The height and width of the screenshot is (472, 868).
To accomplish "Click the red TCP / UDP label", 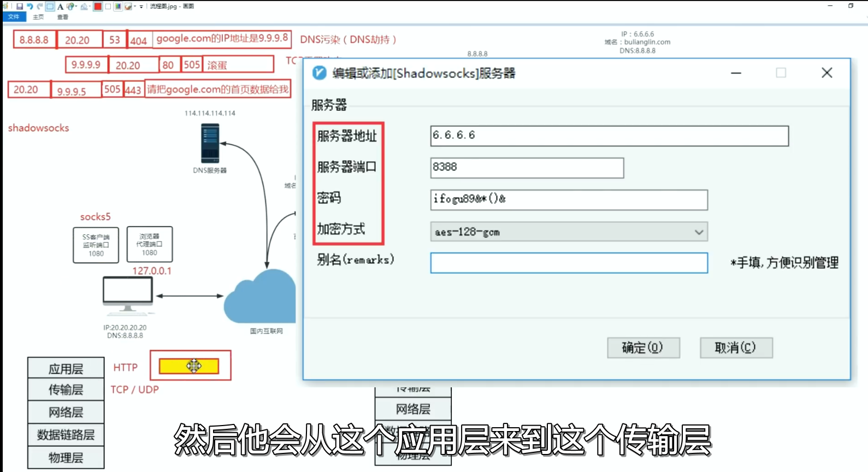I will 135,390.
